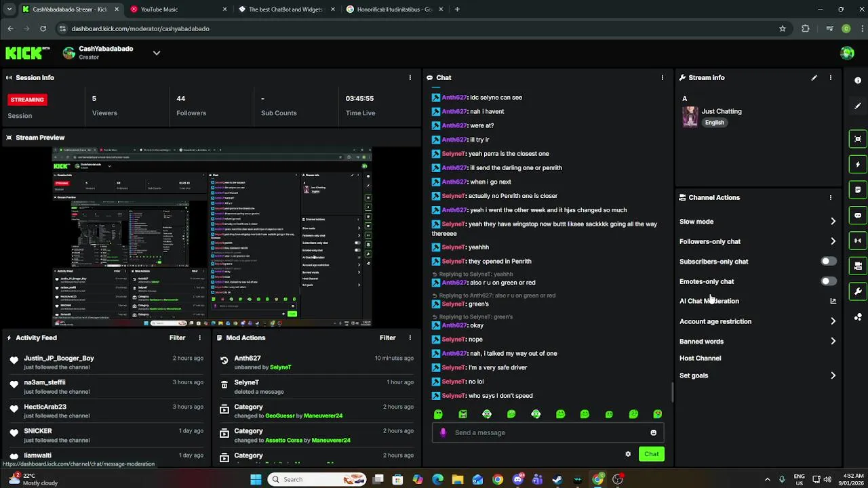
Task: Click the first green emote in quick row
Action: click(438, 414)
